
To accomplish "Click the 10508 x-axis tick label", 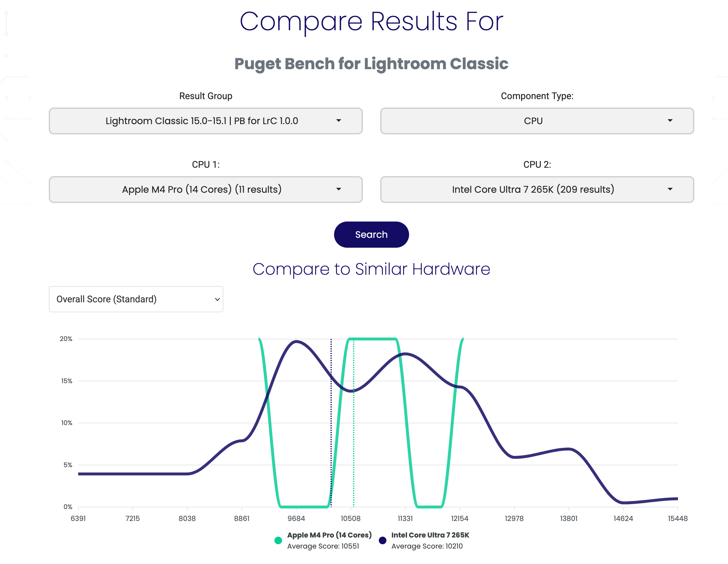I will click(350, 518).
